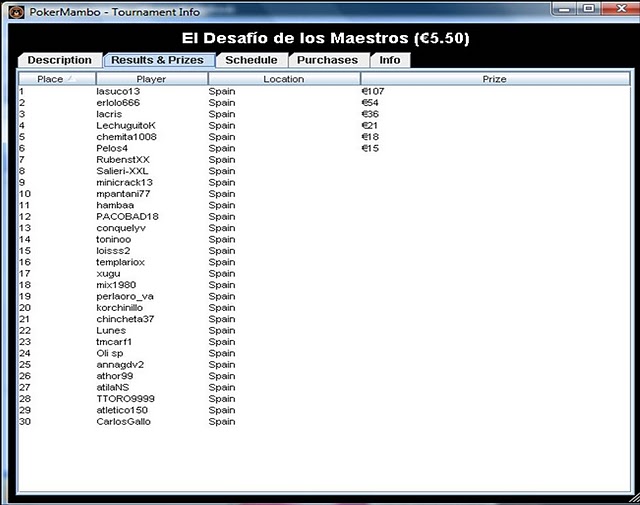The width and height of the screenshot is (640, 505).
Task: Select player athor99
Action: [x=115, y=376]
